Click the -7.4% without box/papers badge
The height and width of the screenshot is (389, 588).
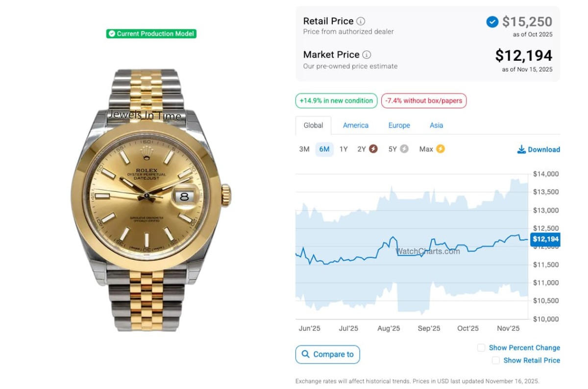(x=423, y=101)
